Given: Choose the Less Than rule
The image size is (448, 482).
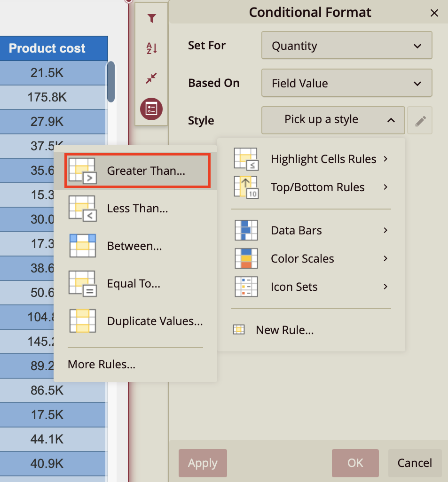Looking at the screenshot, I should pos(137,208).
